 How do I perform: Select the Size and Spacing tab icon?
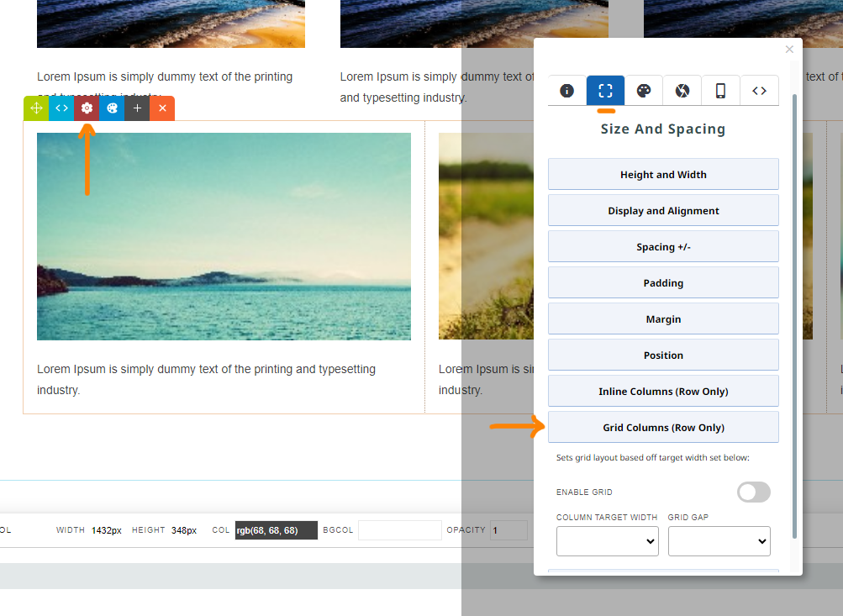[x=605, y=91]
